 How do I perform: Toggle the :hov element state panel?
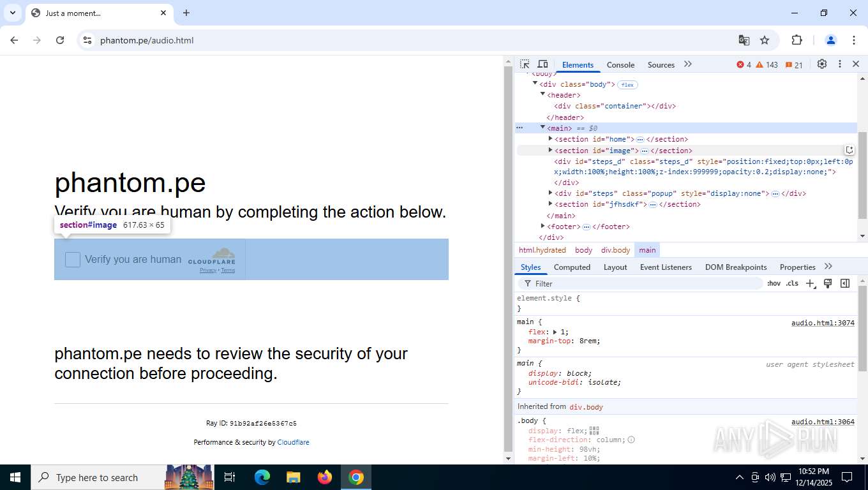tap(774, 283)
